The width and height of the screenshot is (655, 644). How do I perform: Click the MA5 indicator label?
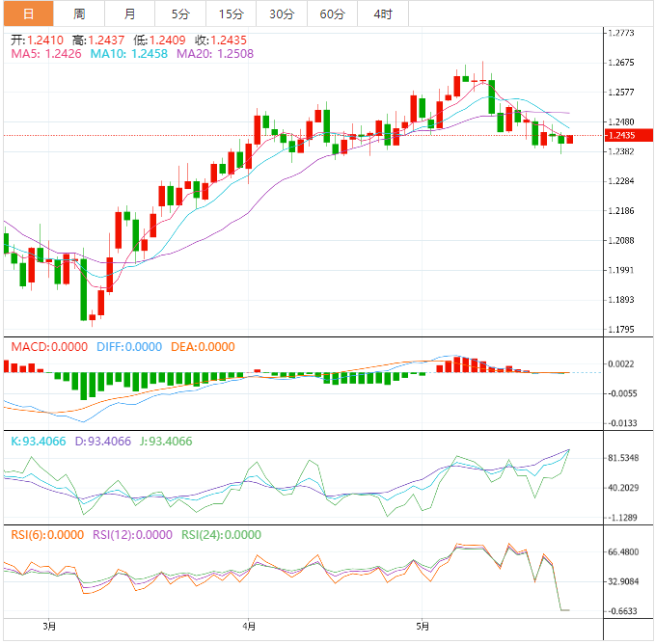(x=46, y=55)
